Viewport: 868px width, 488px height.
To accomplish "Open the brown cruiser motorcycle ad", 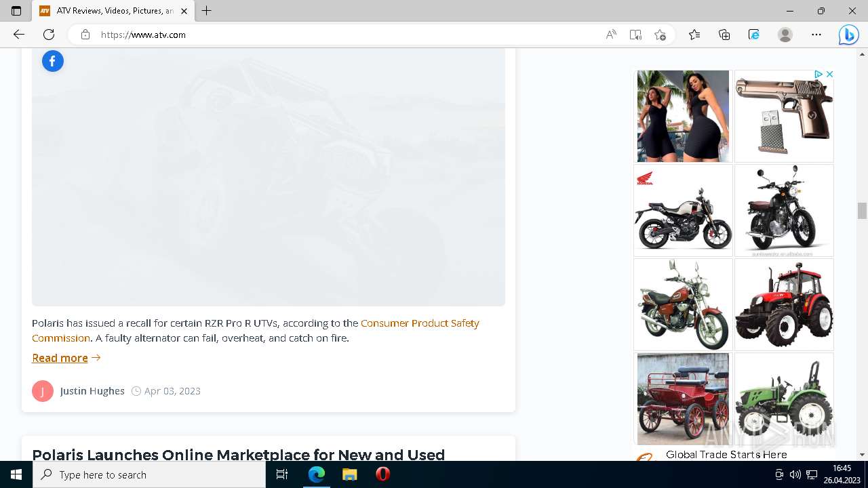I will click(x=683, y=304).
